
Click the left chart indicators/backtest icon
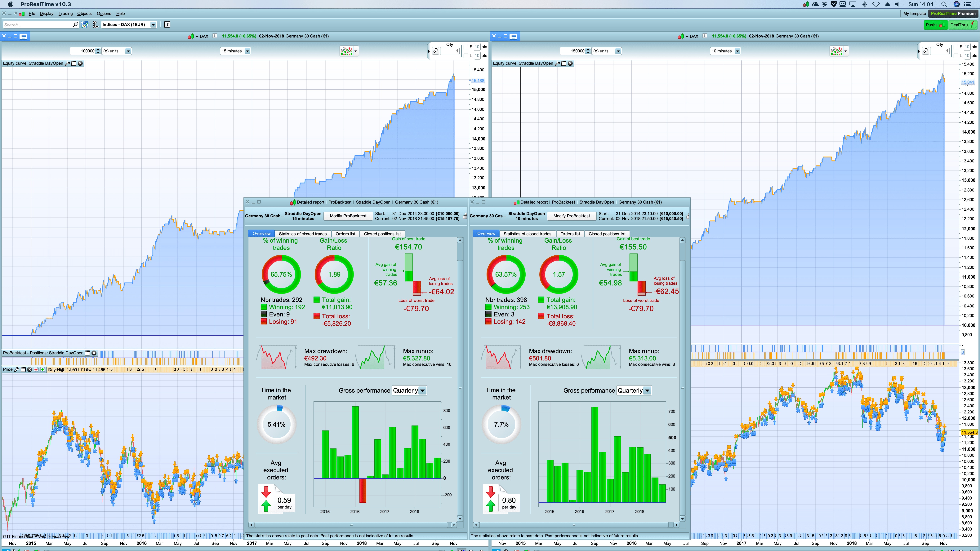[346, 51]
